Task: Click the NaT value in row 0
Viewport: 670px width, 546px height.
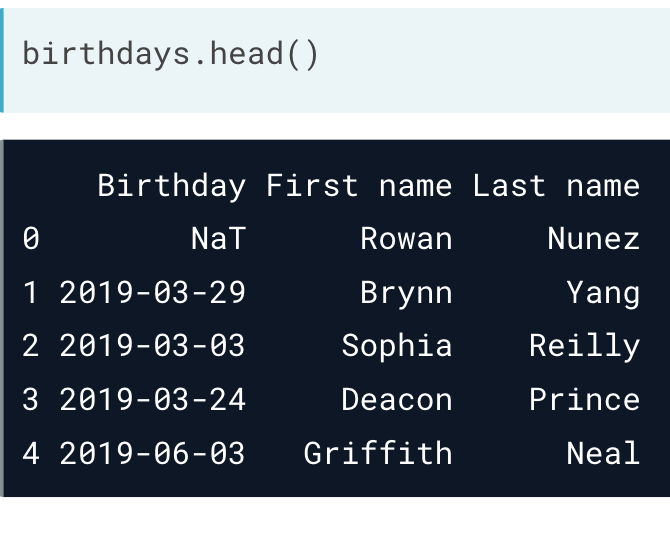Action: pyautogui.click(x=218, y=239)
